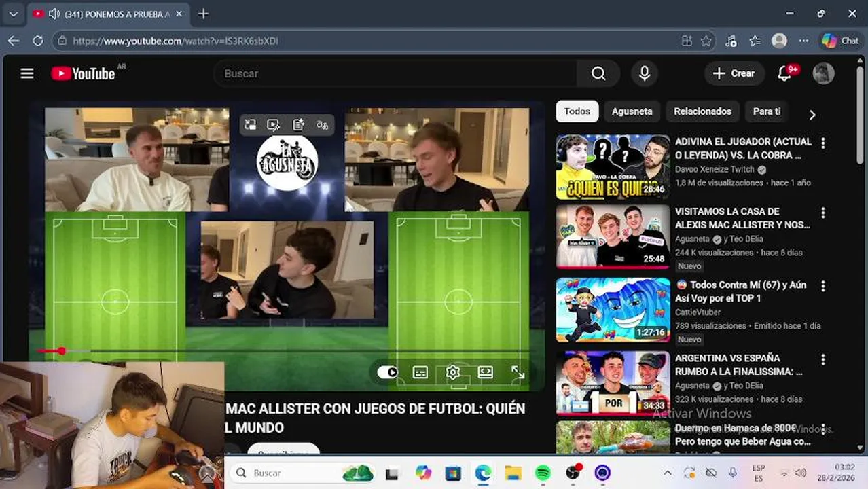Open the Copilot Chat button
This screenshot has width=868, height=489.
(841, 41)
